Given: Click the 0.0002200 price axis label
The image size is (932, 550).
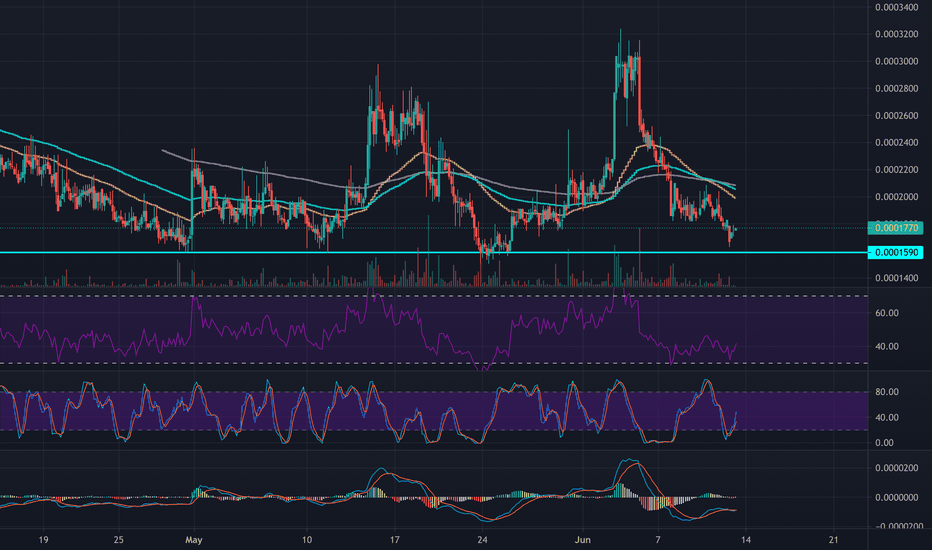Looking at the screenshot, I should click(x=896, y=170).
